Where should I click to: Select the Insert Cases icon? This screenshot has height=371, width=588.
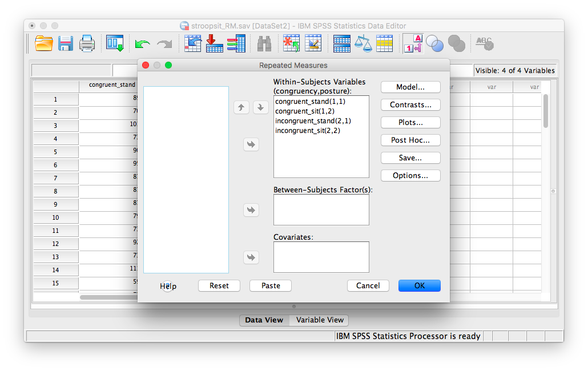291,43
